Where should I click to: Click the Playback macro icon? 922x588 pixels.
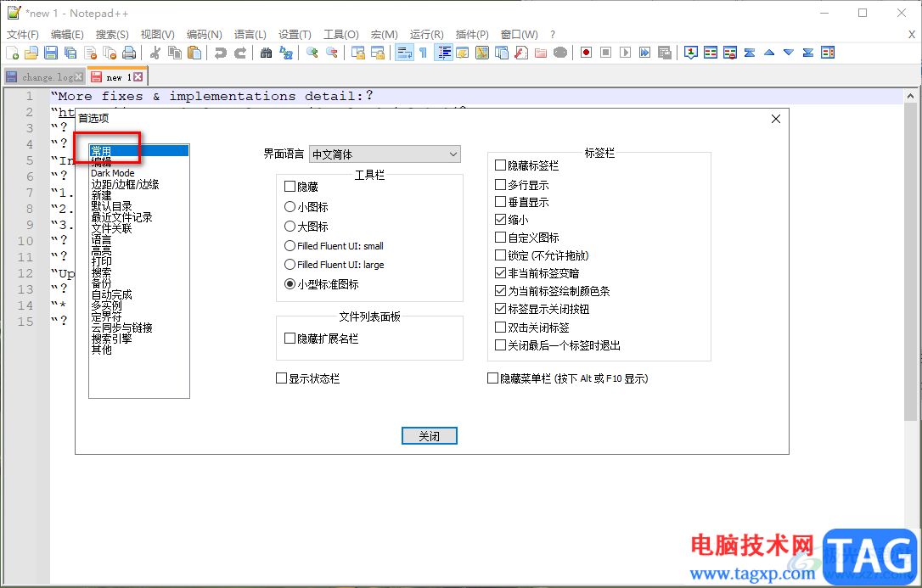(625, 53)
